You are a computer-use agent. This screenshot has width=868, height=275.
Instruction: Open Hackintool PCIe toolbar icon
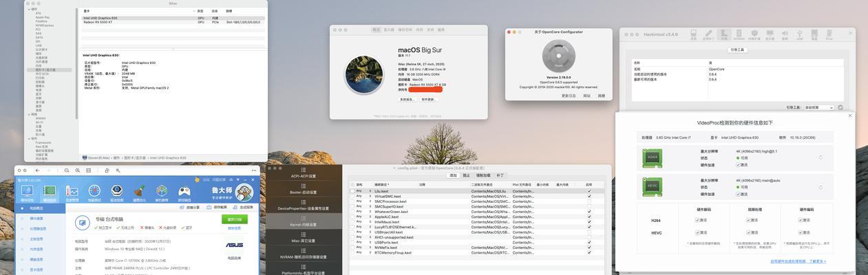(x=829, y=36)
